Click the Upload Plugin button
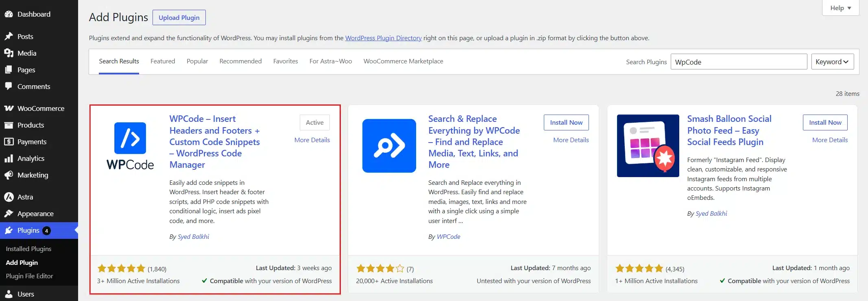The width and height of the screenshot is (868, 301). click(179, 17)
